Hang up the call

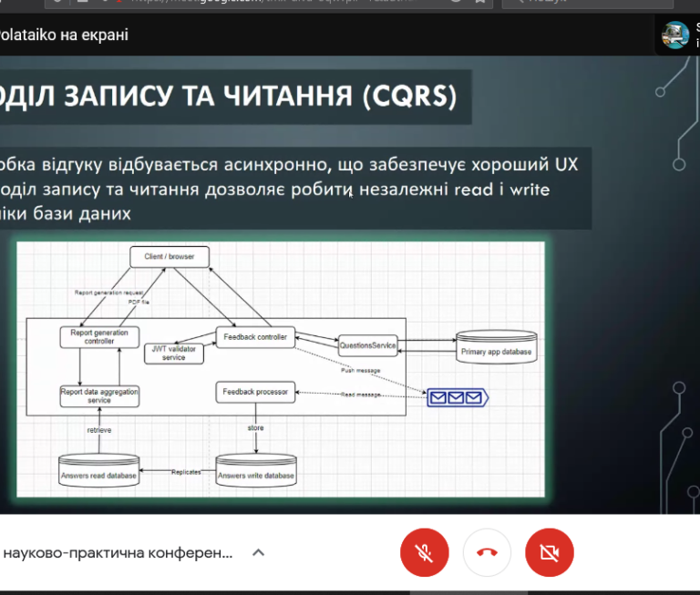487,552
